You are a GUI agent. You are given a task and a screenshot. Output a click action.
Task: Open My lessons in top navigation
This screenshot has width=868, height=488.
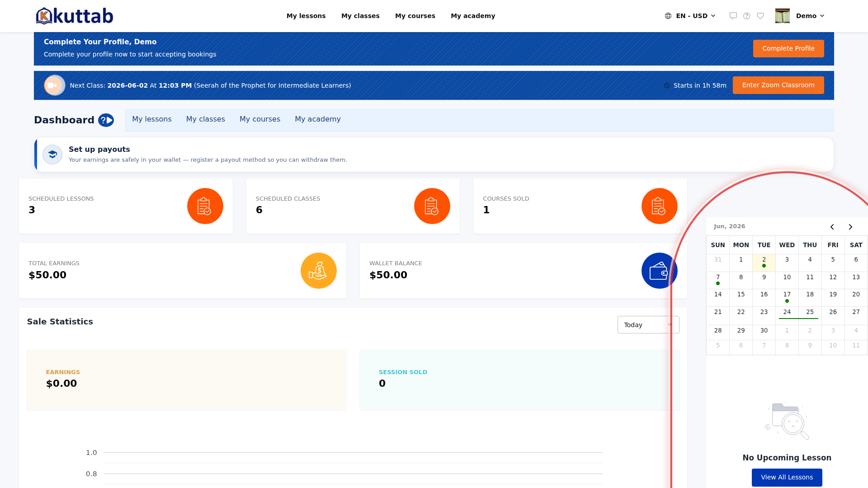pyautogui.click(x=306, y=16)
